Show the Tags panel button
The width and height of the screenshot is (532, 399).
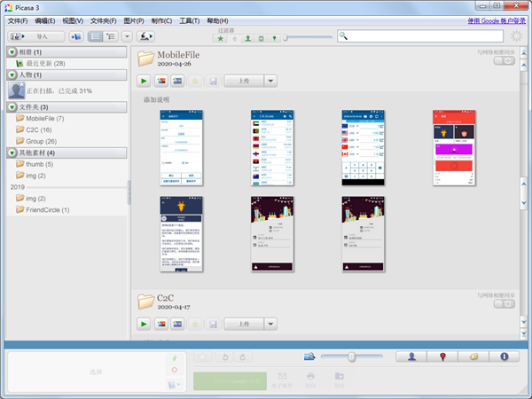pyautogui.click(x=473, y=356)
